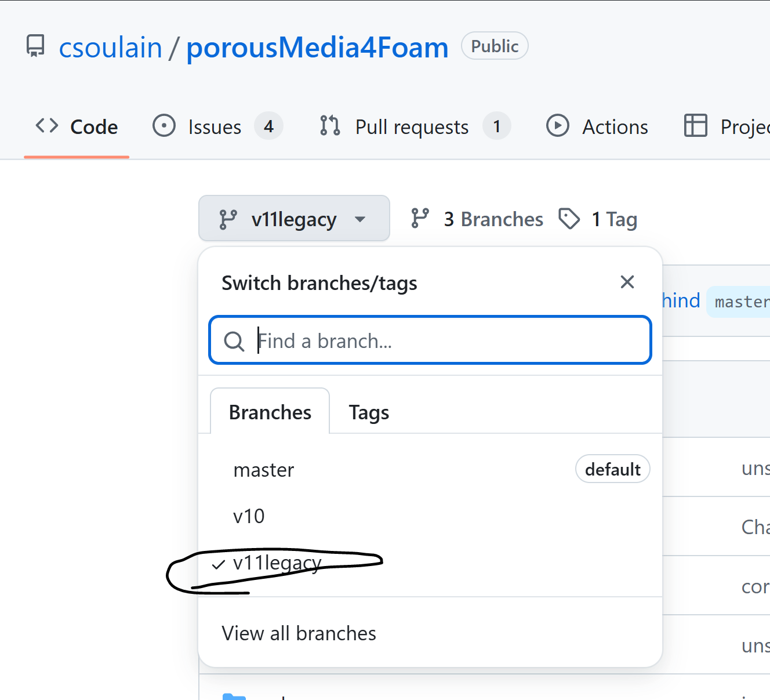This screenshot has width=770, height=700.
Task: Collapse the v11legacy branch dropdown
Action: point(294,219)
